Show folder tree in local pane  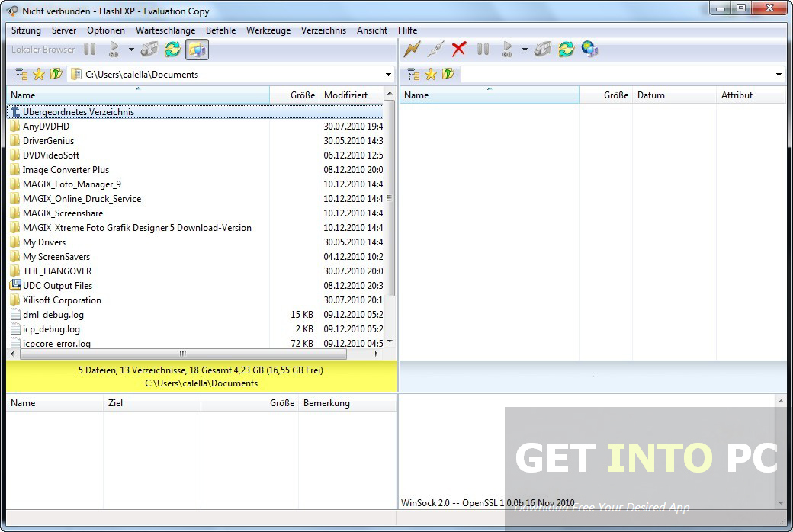click(22, 75)
